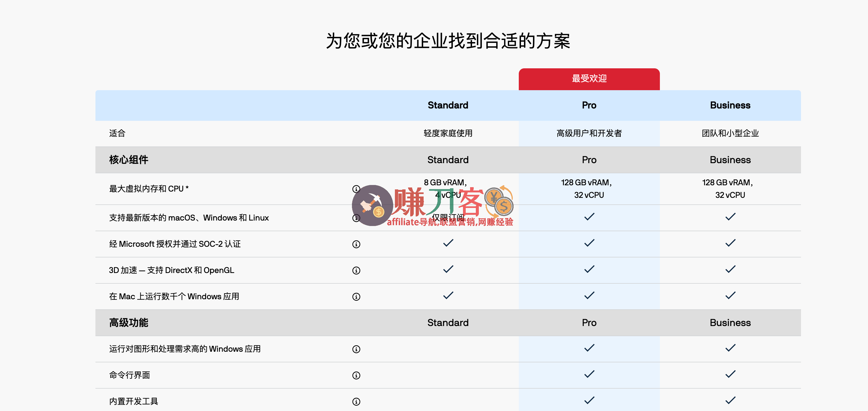Select the Business plan column header
Screen dimensions: 868x411
click(x=730, y=105)
